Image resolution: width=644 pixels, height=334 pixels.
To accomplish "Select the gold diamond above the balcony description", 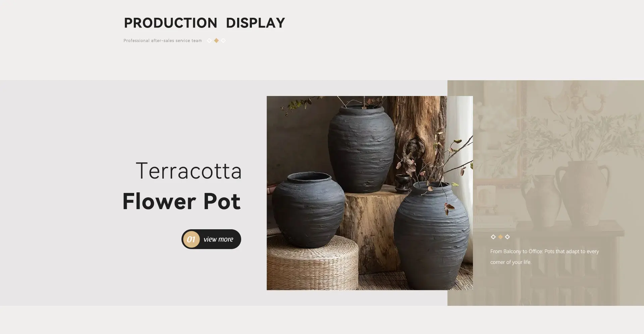I will (500, 237).
